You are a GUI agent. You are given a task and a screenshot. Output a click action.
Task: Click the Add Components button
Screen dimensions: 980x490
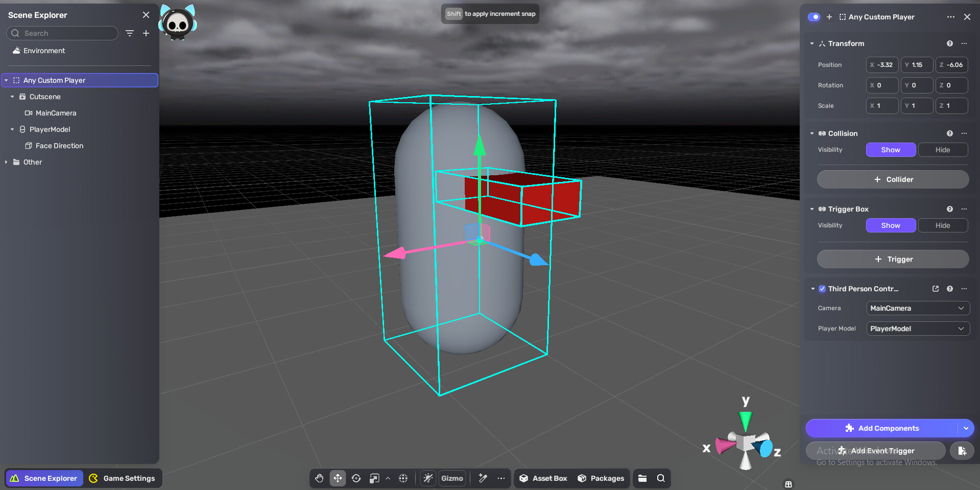tap(882, 428)
